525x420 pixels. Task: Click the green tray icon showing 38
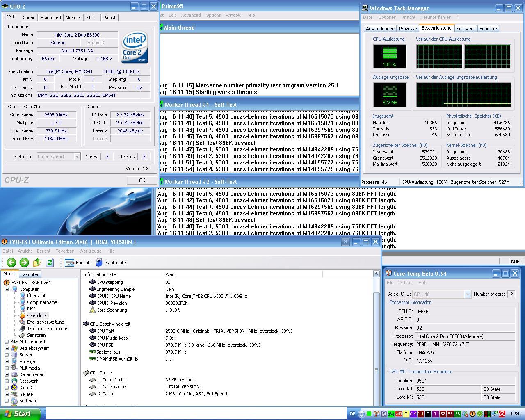(457, 414)
